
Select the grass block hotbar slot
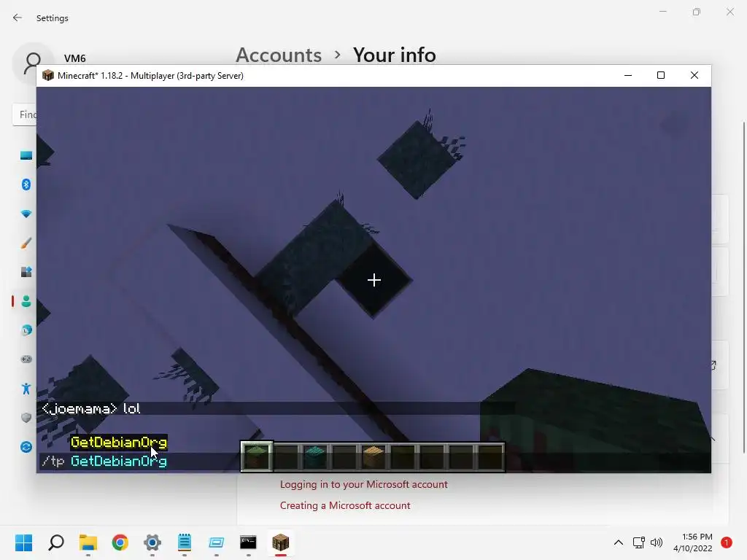pos(257,456)
